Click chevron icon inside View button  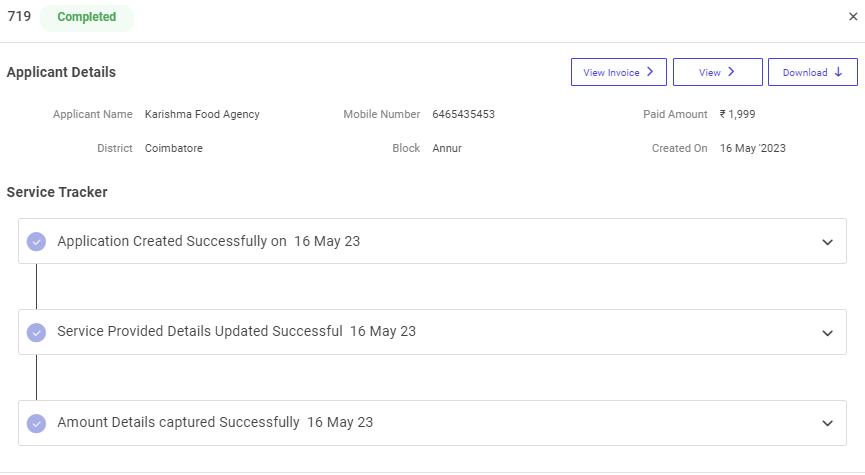[731, 72]
